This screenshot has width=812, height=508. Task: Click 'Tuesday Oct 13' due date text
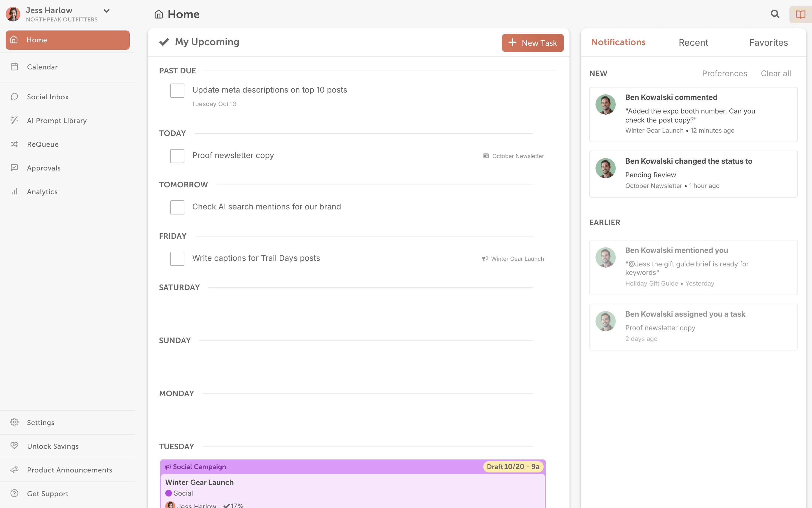214,104
